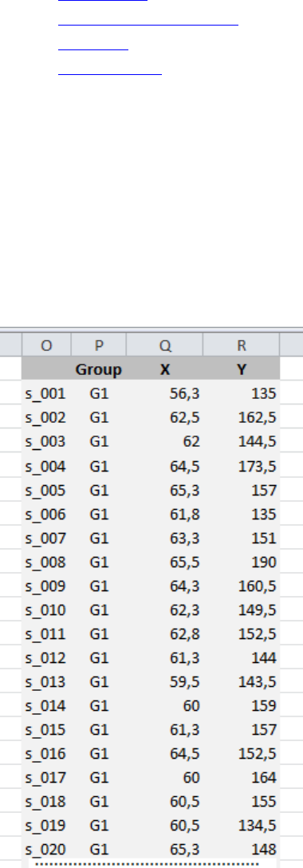Select cell s_020
The width and height of the screenshot is (303, 868).
46,849
